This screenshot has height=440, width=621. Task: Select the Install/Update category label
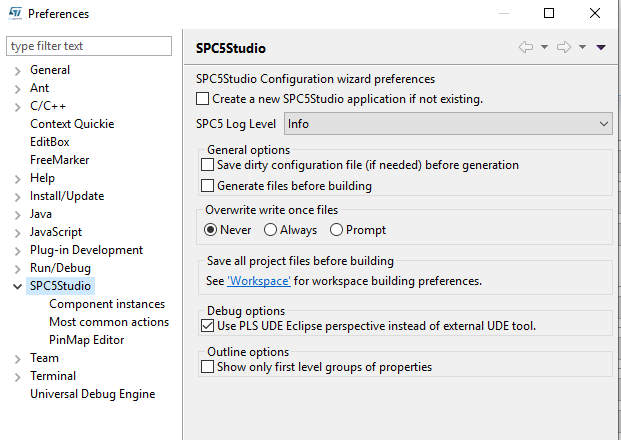click(x=67, y=196)
